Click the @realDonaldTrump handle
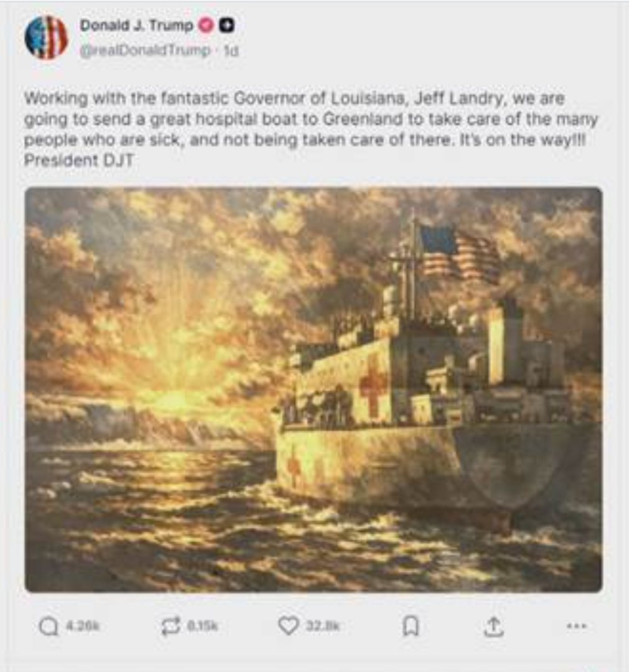The height and width of the screenshot is (672, 629). click(145, 50)
